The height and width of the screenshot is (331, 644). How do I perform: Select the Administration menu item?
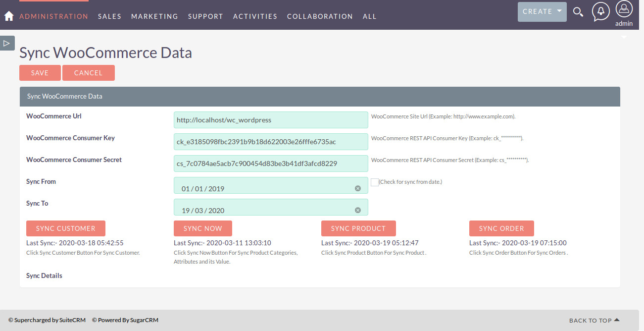53,16
